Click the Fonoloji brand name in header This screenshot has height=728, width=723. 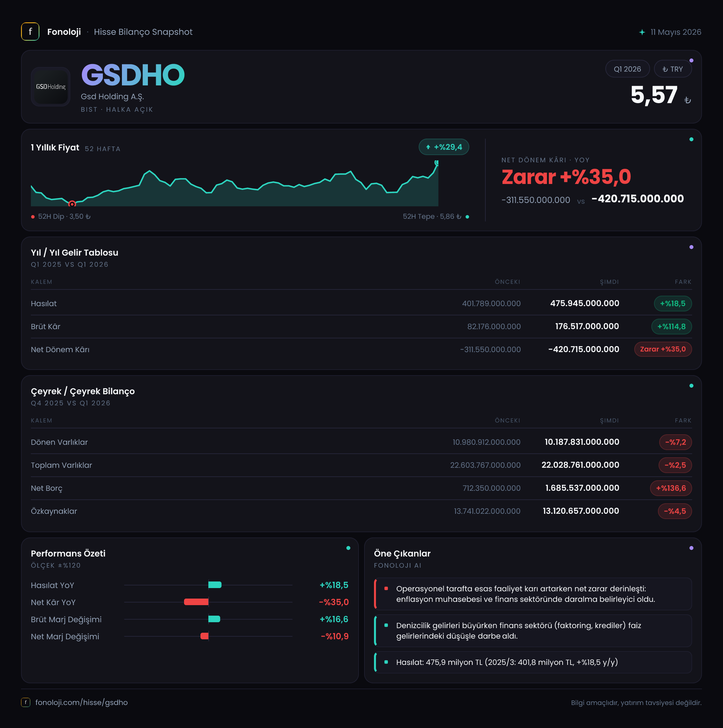[64, 32]
